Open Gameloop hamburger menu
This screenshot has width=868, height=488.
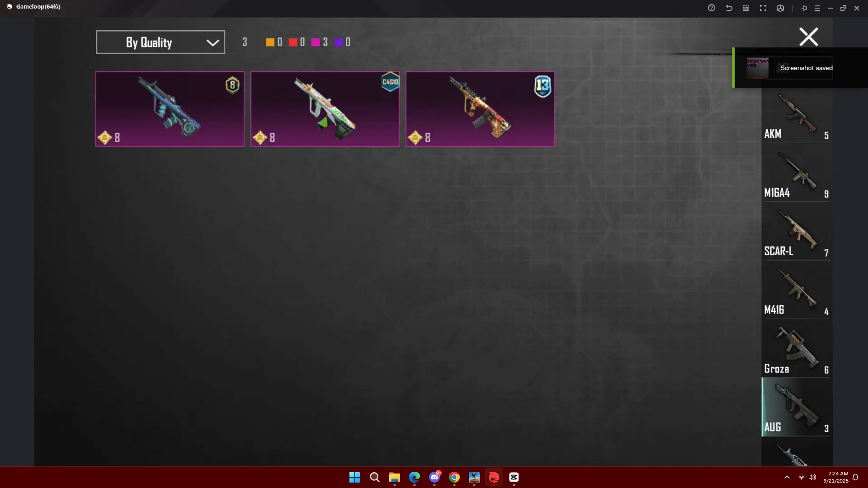point(817,8)
